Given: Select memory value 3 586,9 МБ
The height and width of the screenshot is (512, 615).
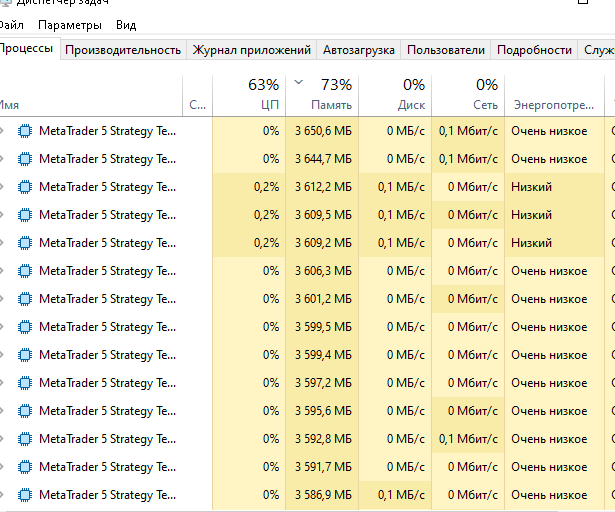Looking at the screenshot, I should [x=324, y=495].
